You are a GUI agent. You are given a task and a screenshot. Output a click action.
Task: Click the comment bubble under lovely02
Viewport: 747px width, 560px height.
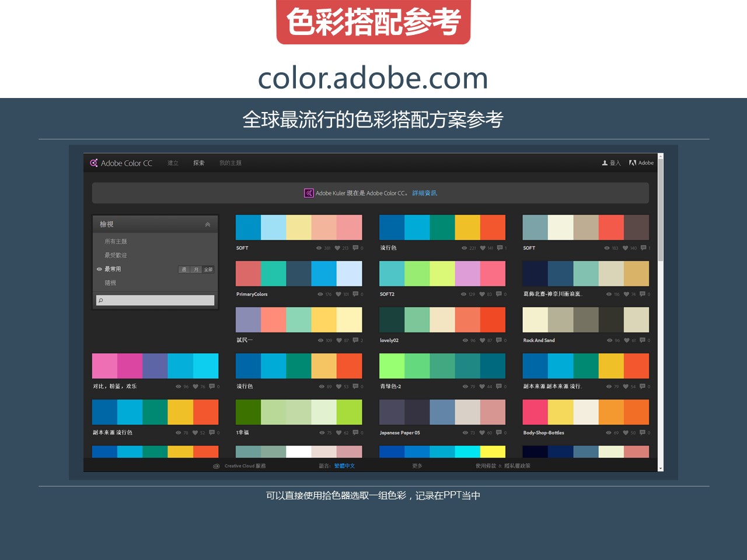499,340
